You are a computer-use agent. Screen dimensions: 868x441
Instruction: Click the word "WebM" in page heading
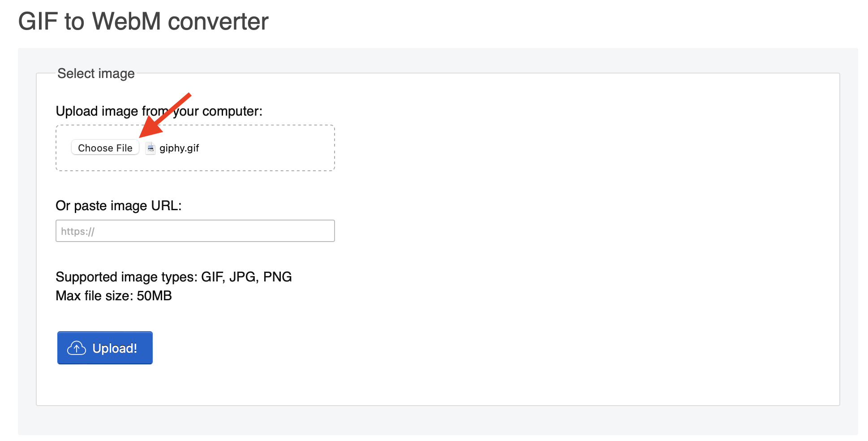coord(126,21)
